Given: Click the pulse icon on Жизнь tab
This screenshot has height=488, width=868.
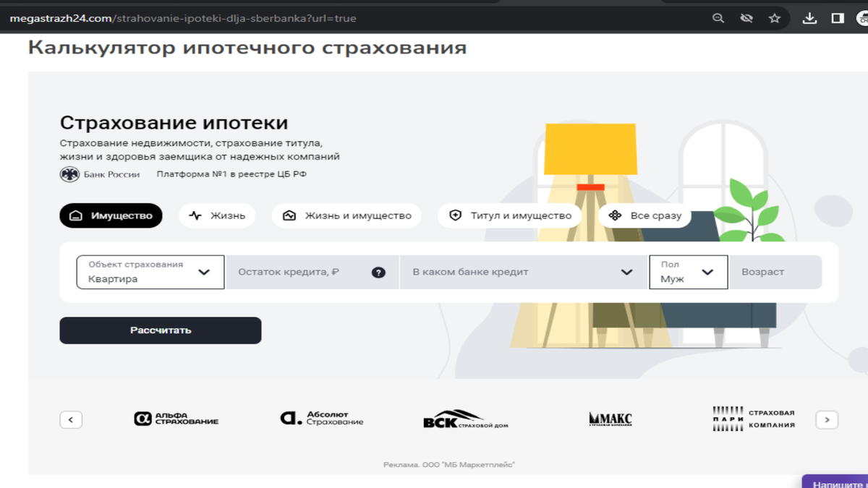Looking at the screenshot, I should (195, 215).
